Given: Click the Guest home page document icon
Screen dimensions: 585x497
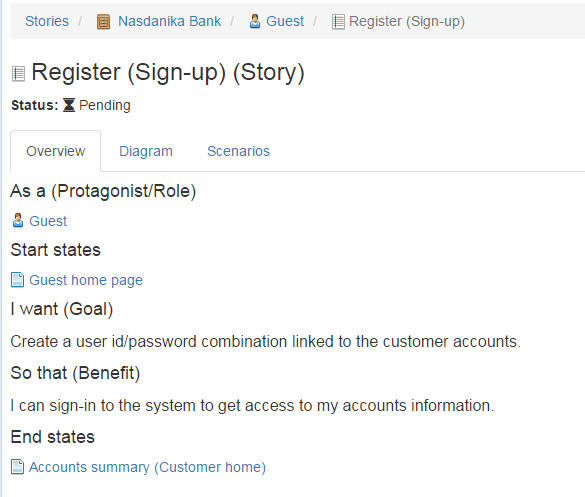Looking at the screenshot, I should [18, 279].
